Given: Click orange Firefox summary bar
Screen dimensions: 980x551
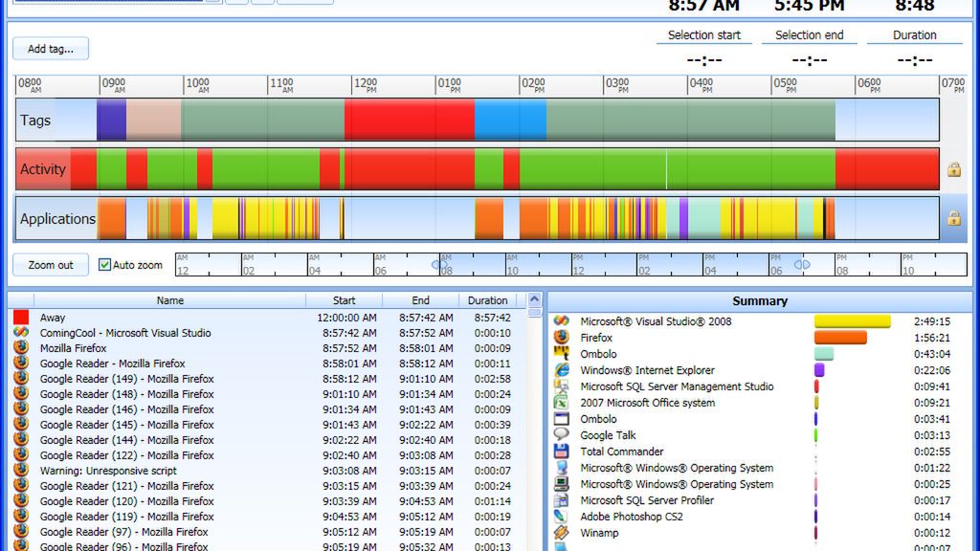Looking at the screenshot, I should pos(840,338).
